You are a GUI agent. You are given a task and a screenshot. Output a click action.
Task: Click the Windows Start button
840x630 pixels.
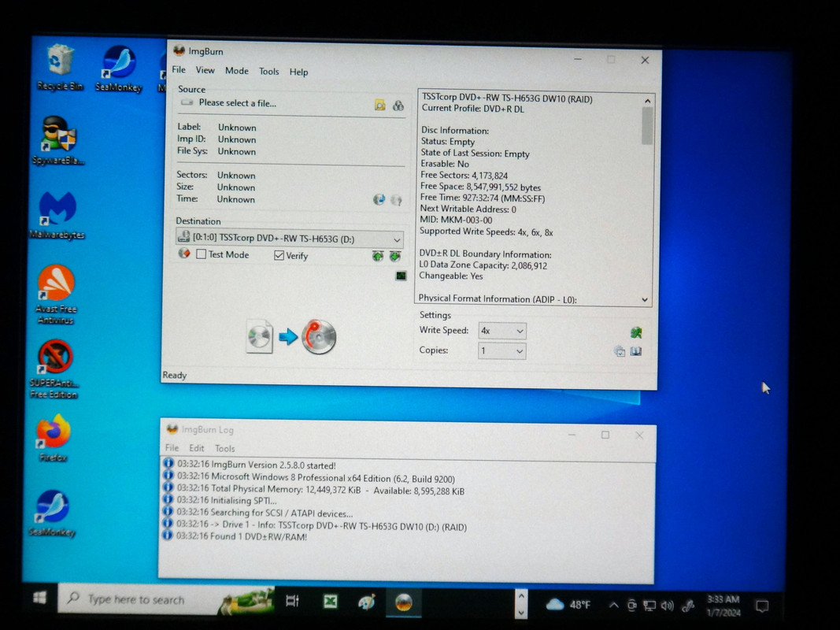39,598
